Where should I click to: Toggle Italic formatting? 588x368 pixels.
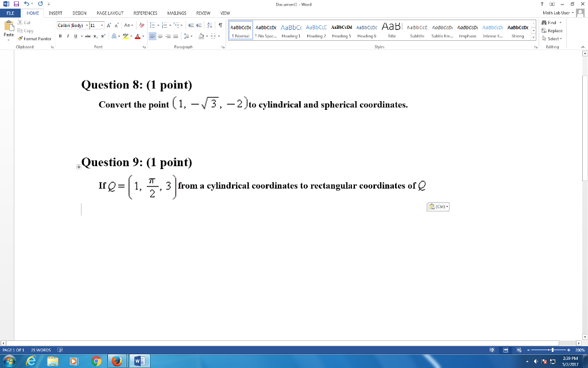click(x=68, y=36)
